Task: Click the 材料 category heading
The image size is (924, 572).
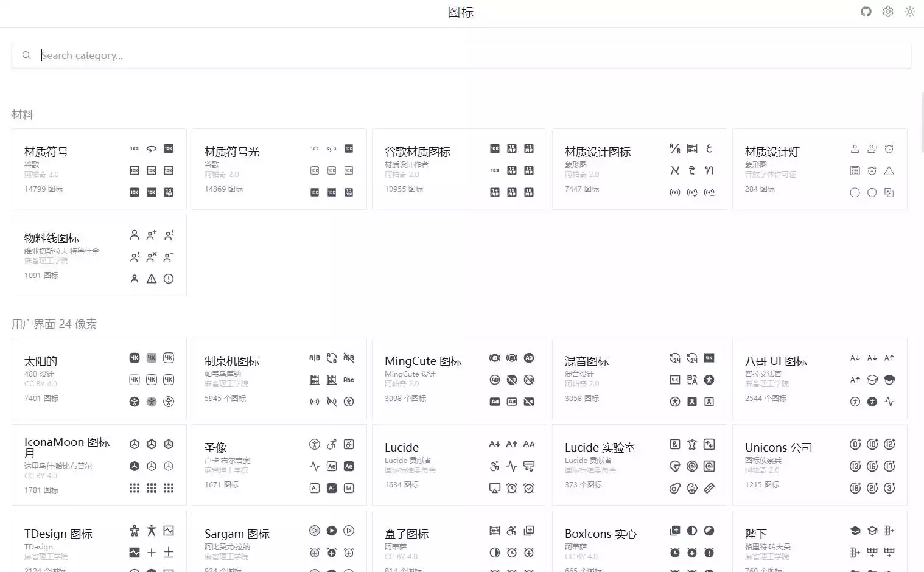Action: click(x=23, y=114)
